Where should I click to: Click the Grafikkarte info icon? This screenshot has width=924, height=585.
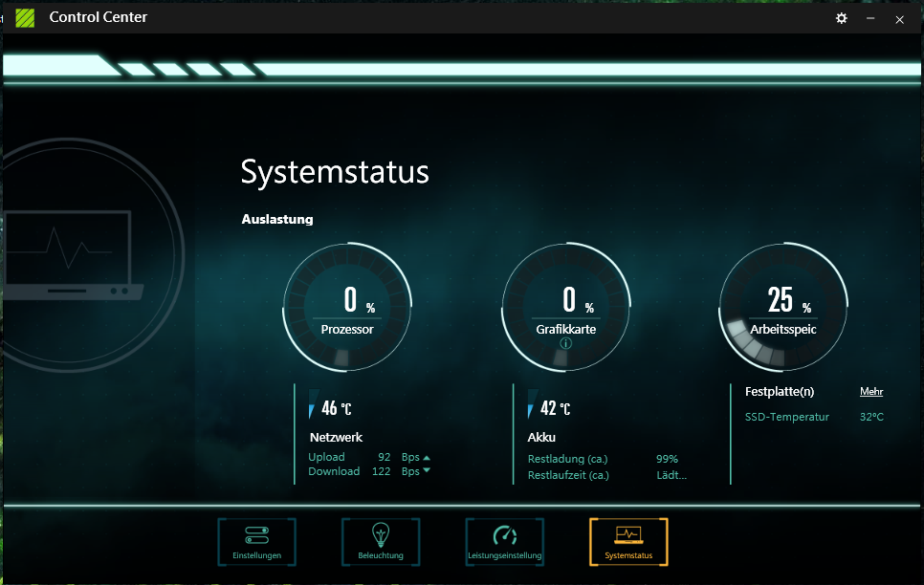[x=565, y=343]
